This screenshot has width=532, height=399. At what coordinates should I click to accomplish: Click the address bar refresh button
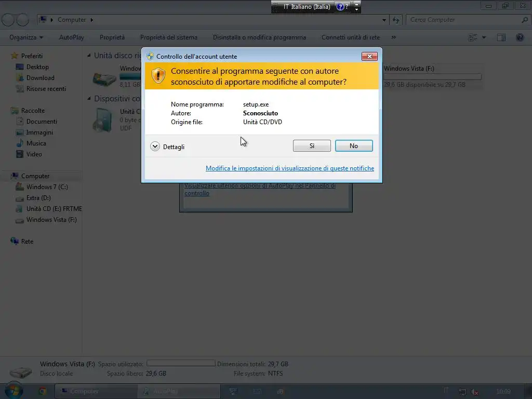pos(395,20)
